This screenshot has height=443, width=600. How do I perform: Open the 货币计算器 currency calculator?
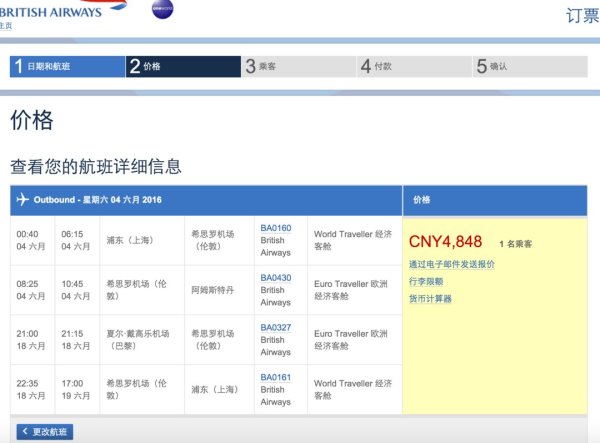pos(431,298)
